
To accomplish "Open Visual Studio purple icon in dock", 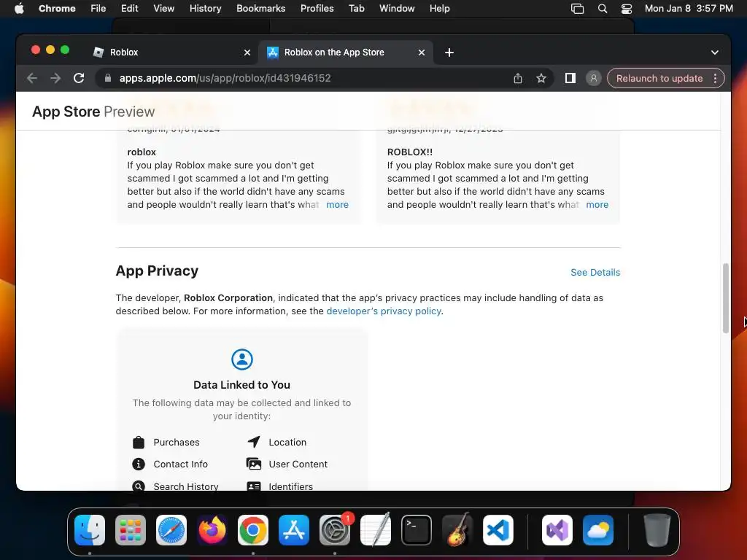I will click(x=557, y=530).
